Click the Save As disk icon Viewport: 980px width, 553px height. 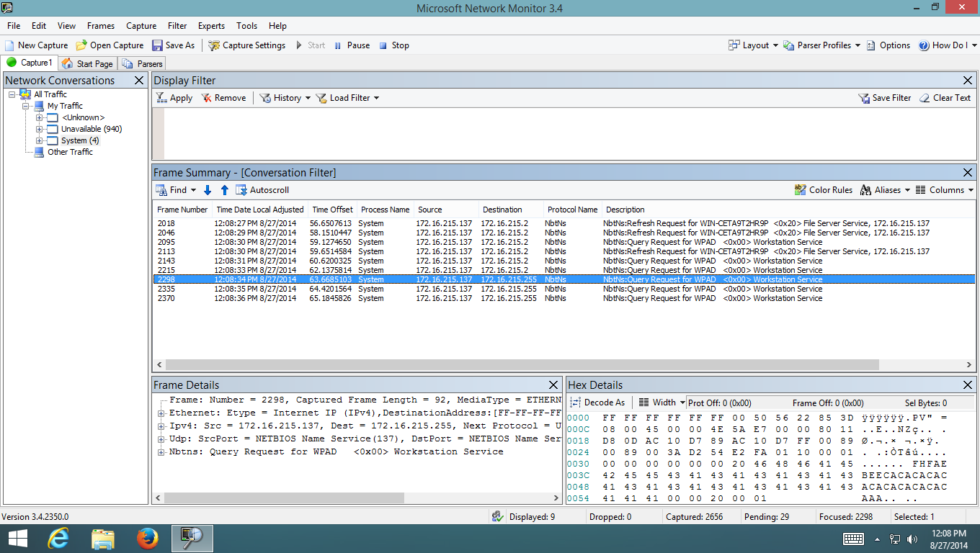pos(157,45)
